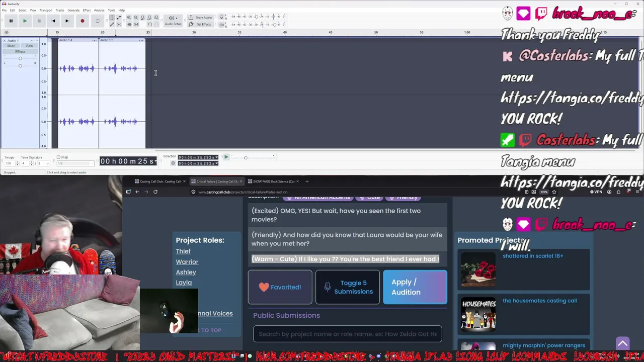Image resolution: width=644 pixels, height=362 pixels.
Task: Open the Audio 1.4 clip options menu
Action: (x=95, y=40)
